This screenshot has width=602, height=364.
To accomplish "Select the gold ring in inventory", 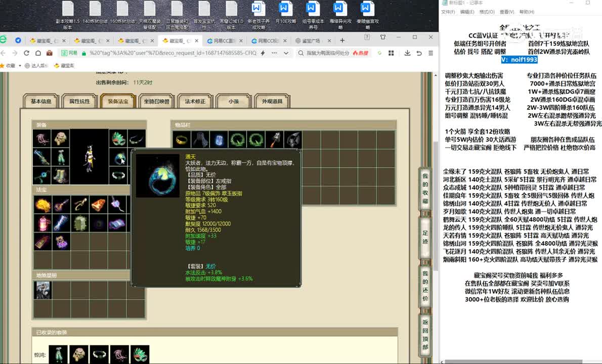I will pyautogui.click(x=181, y=140).
